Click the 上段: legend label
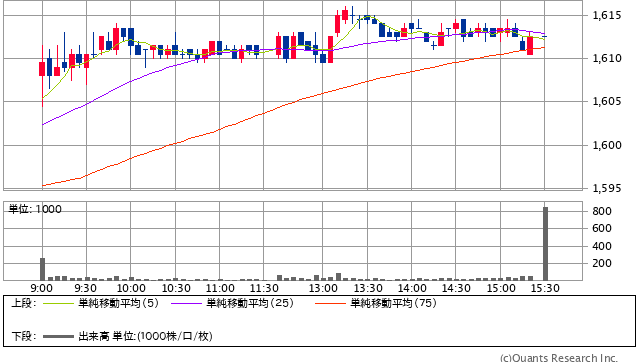Screen dimensions: 638x362 click(x=24, y=303)
